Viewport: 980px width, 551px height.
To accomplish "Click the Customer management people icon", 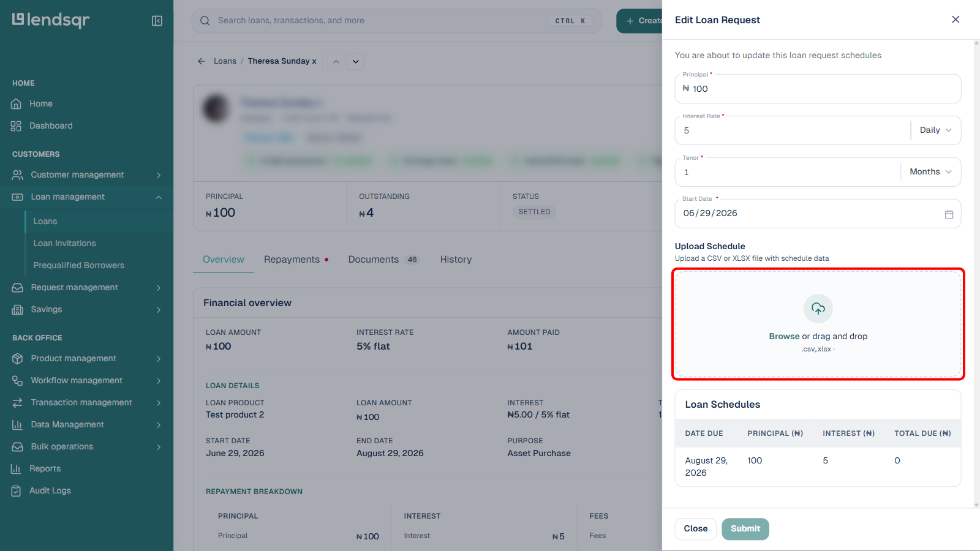I will click(x=18, y=175).
